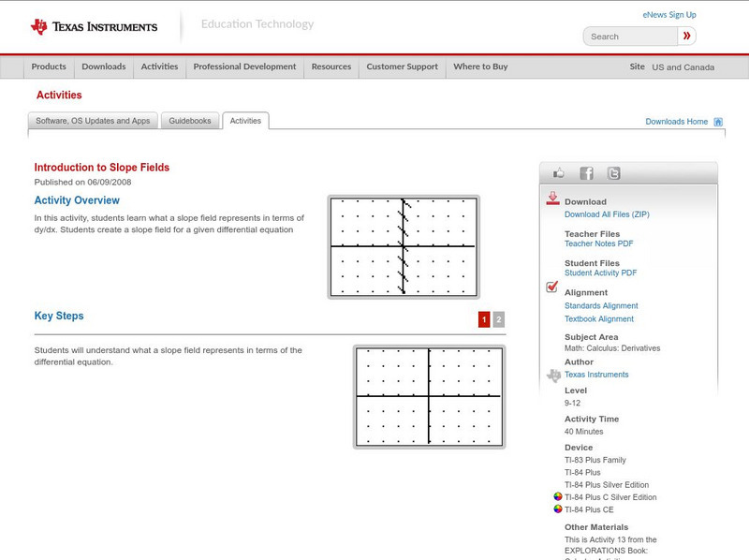Click the Activities page heading

pos(59,96)
